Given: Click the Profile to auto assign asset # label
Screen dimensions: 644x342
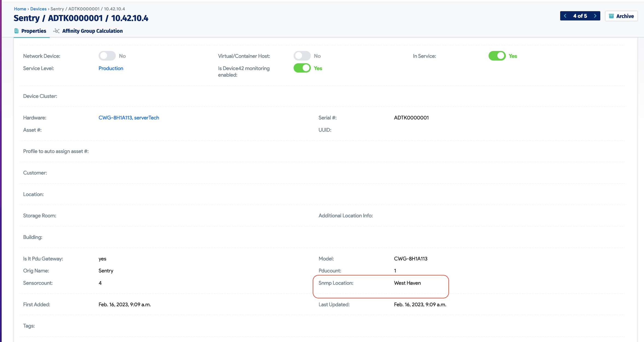Looking at the screenshot, I should pos(56,151).
